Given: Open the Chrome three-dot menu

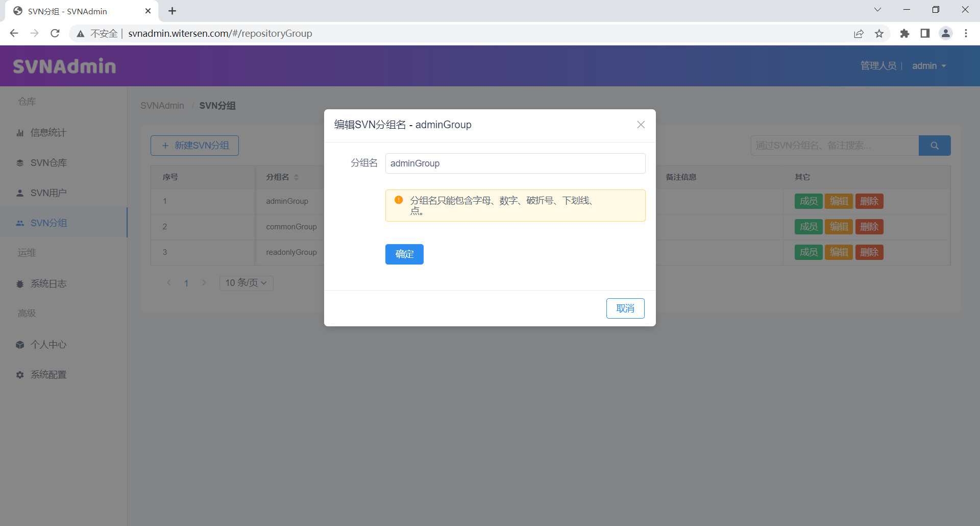Looking at the screenshot, I should tap(966, 33).
